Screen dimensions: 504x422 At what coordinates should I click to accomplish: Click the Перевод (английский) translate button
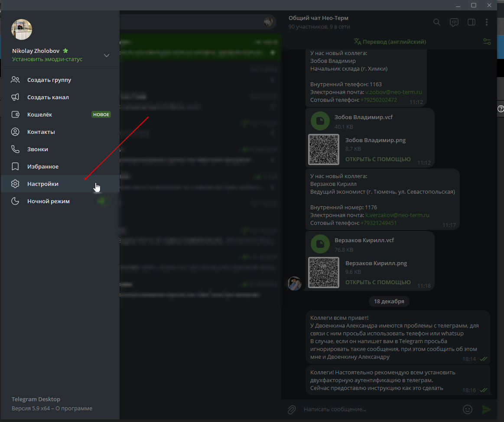(390, 42)
